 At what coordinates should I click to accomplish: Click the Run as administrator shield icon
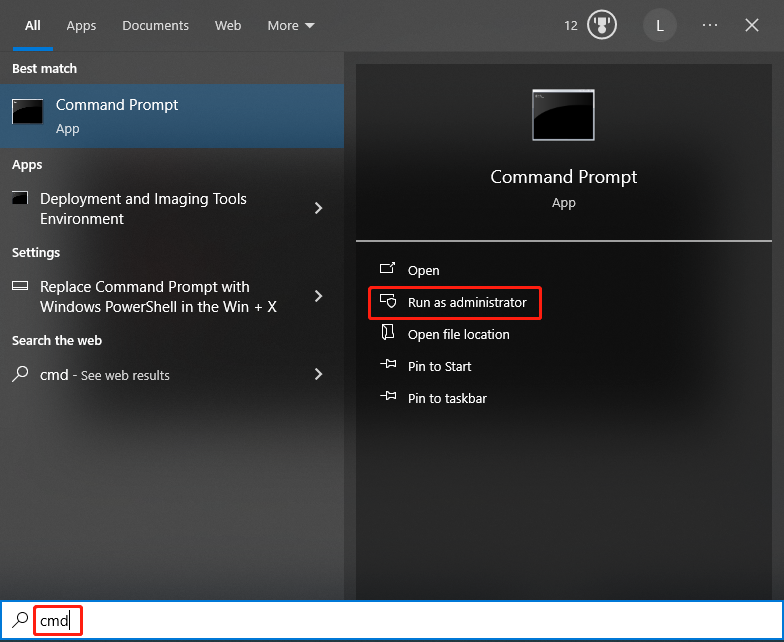pyautogui.click(x=388, y=301)
